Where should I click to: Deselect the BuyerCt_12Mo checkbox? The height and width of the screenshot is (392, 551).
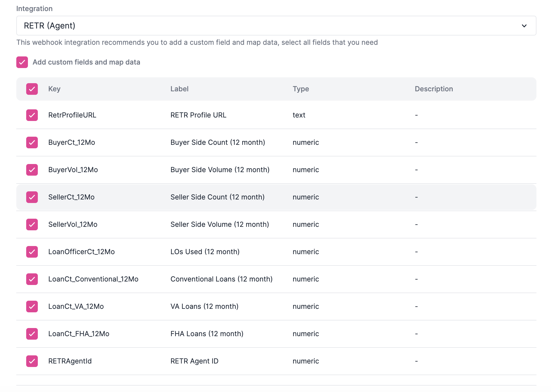(x=32, y=142)
